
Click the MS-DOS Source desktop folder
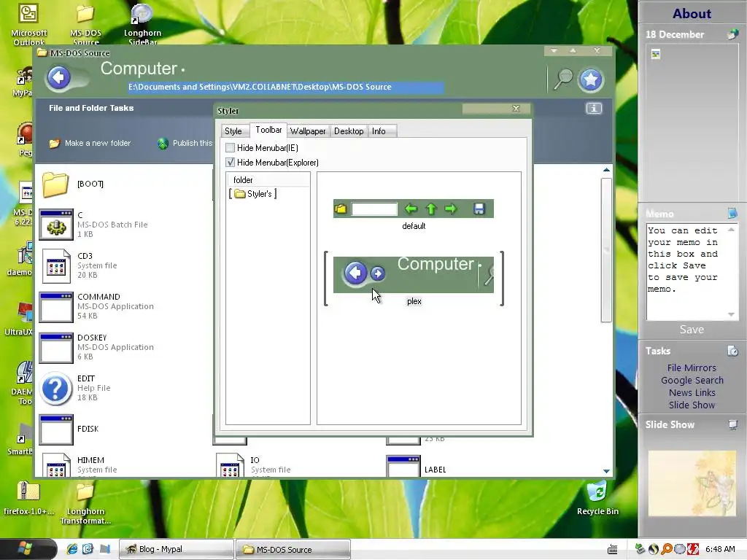click(x=85, y=15)
